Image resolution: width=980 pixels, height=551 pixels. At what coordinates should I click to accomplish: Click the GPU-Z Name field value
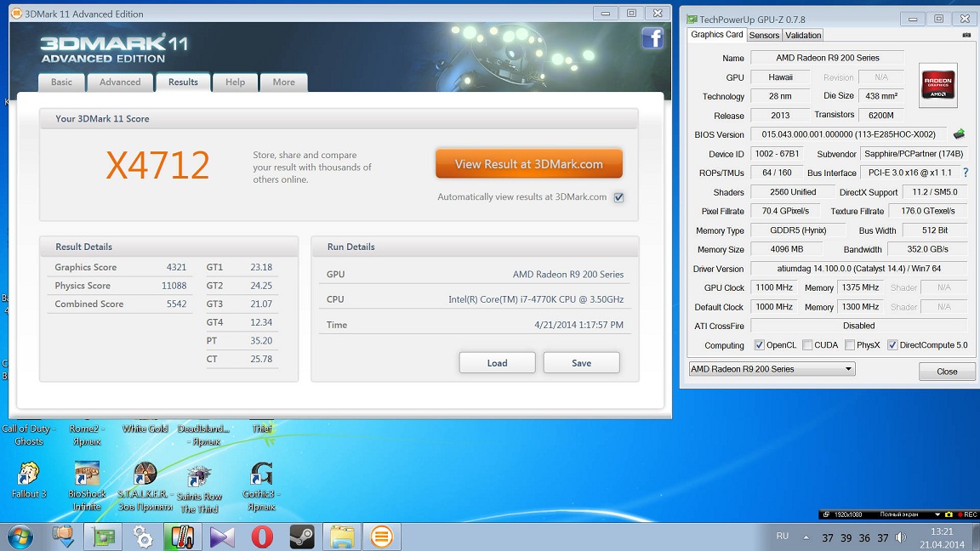(828, 58)
